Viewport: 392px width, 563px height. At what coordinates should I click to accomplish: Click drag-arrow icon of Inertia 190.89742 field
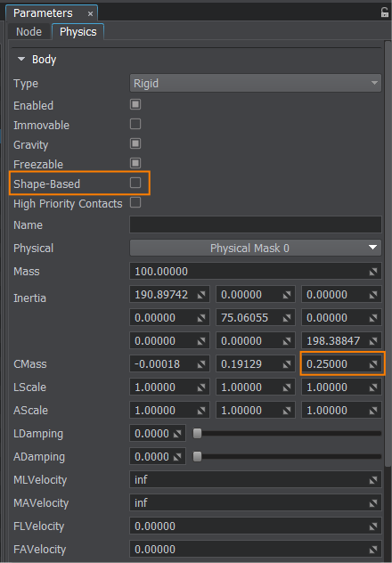point(201,295)
